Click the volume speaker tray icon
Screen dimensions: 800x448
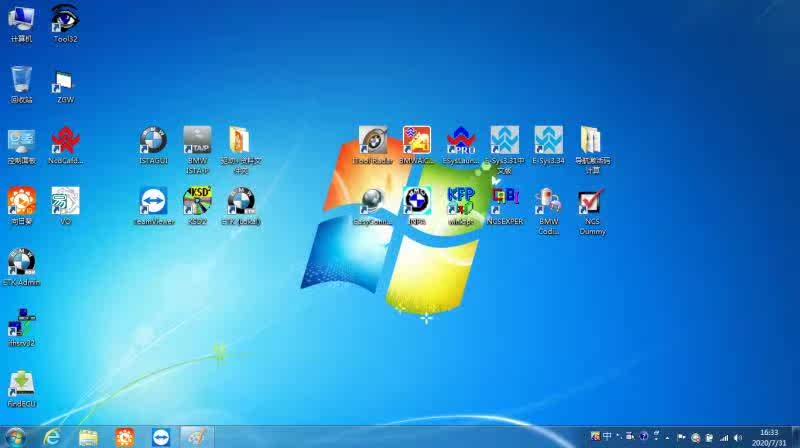[738, 437]
